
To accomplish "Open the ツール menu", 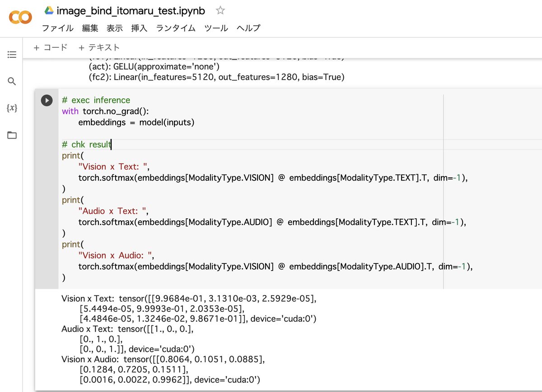I will pyautogui.click(x=216, y=28).
